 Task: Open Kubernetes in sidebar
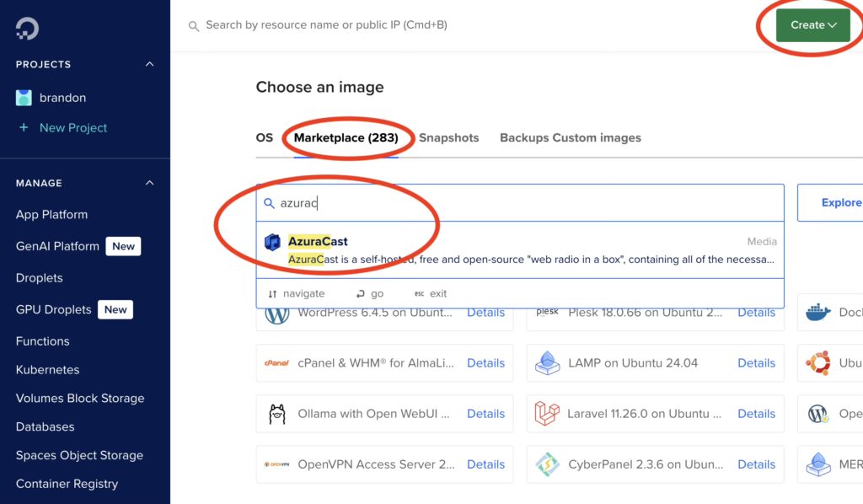point(47,370)
